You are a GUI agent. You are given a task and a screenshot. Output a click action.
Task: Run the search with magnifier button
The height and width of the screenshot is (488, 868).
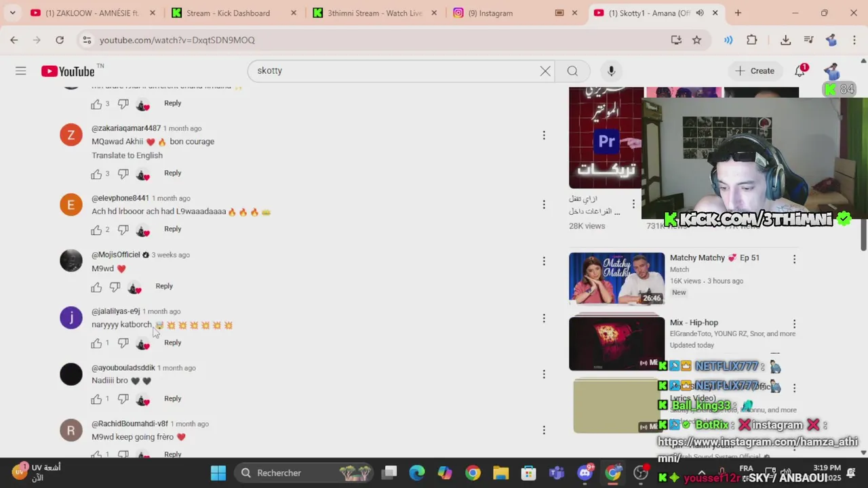[x=572, y=70]
